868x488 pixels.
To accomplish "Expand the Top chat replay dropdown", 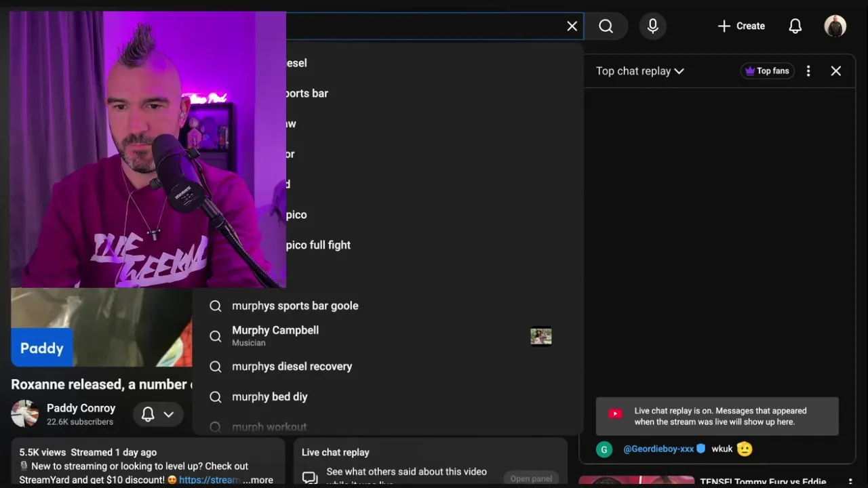I will click(x=639, y=70).
